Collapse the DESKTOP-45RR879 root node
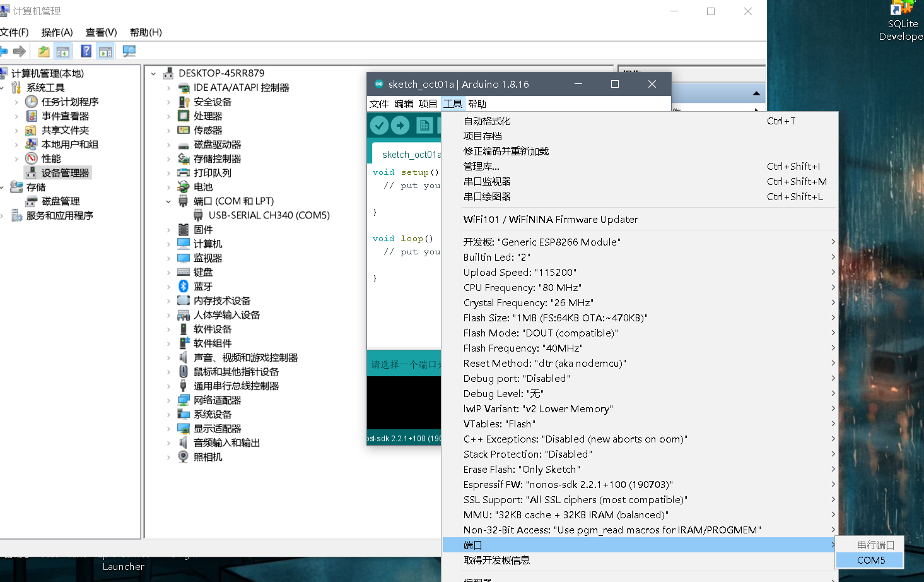 (x=153, y=73)
